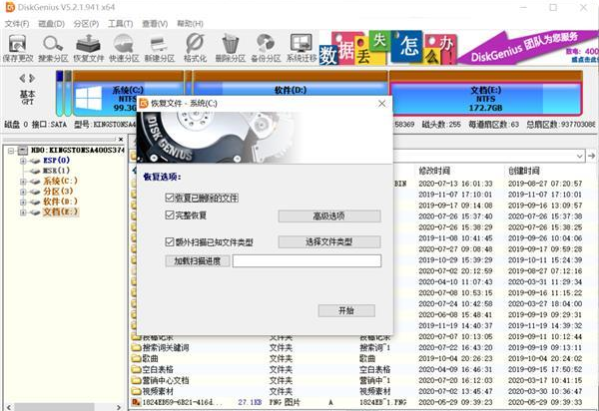
Task: Uncheck 恢复已删除的文件 checkbox
Action: point(170,198)
